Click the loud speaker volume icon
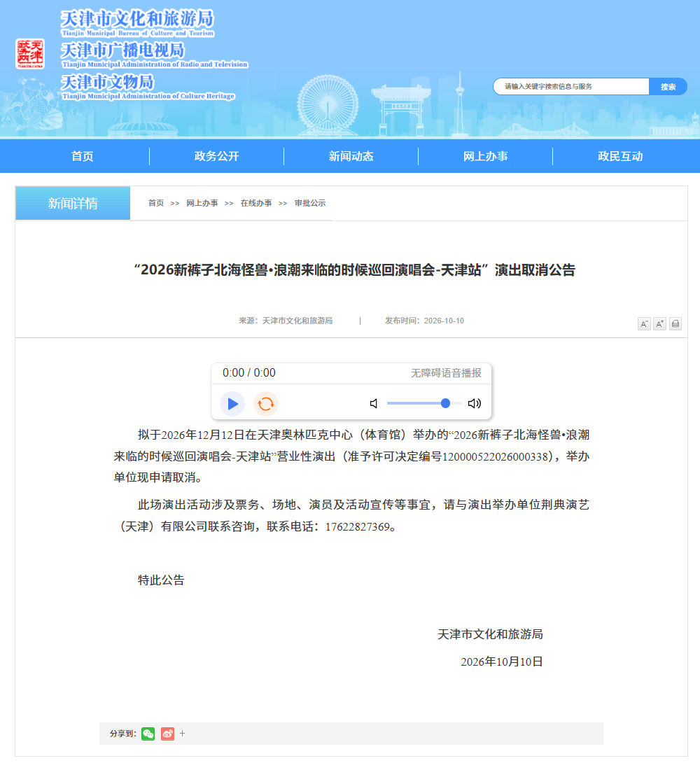 point(474,404)
